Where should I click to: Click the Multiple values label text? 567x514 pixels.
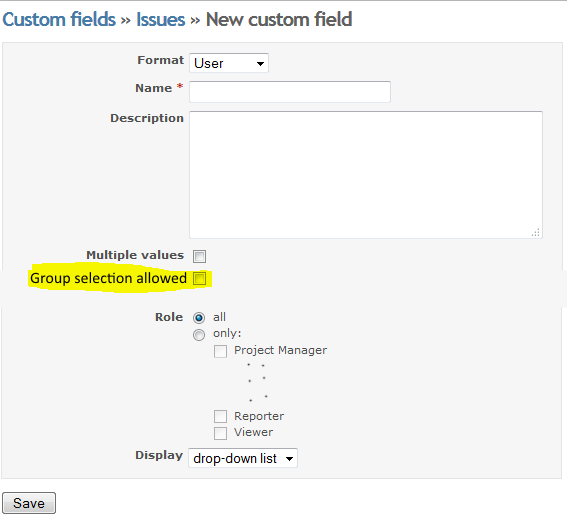point(135,255)
